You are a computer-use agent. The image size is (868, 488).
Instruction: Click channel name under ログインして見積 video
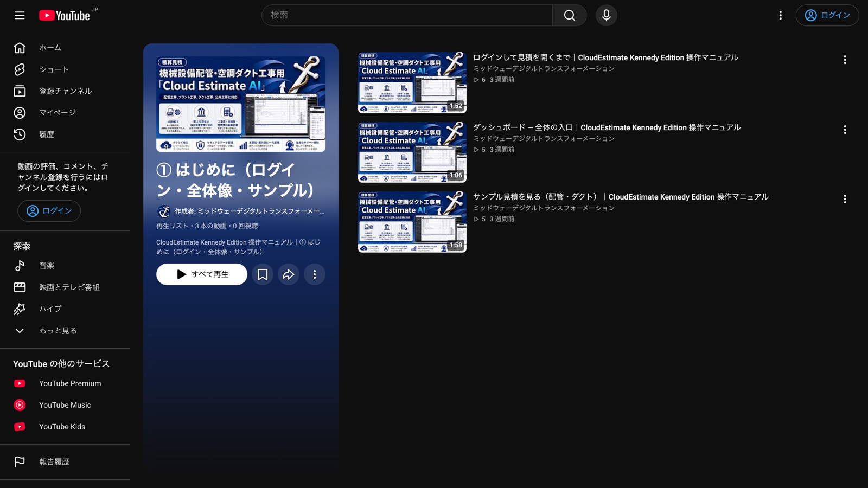(x=544, y=69)
